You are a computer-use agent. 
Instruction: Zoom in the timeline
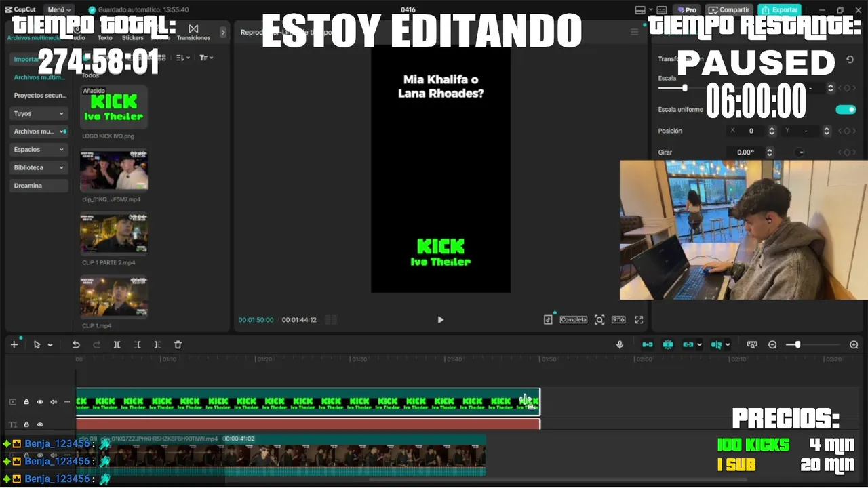tap(854, 344)
